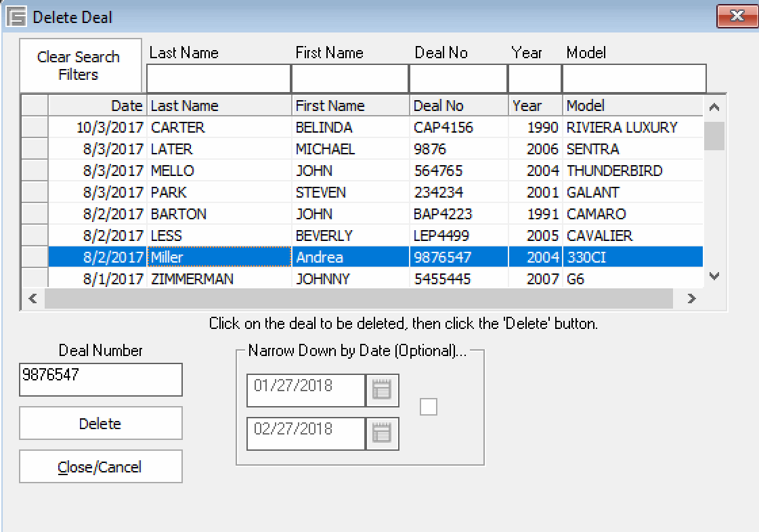The image size is (759, 532).
Task: Open the calendar picker for the start date
Action: coord(383,391)
